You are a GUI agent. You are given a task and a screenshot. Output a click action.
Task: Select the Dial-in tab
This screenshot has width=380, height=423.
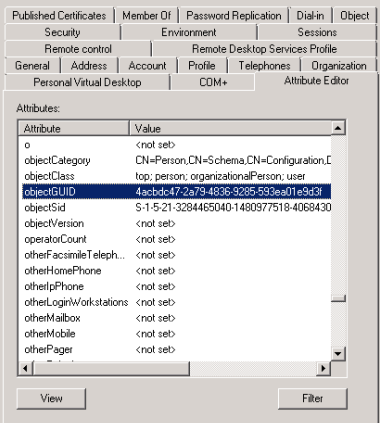(310, 15)
